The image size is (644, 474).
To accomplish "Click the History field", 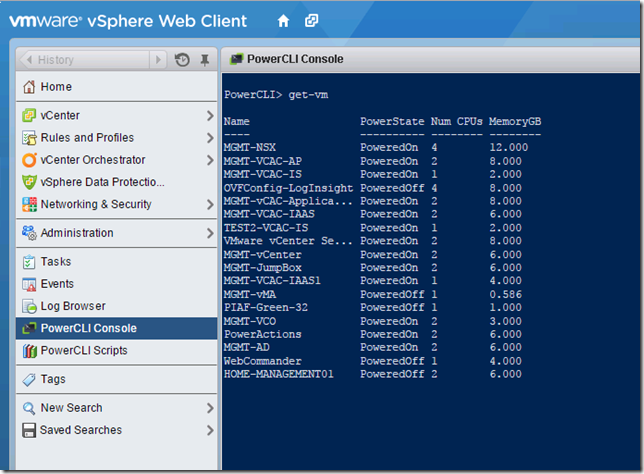I will (93, 60).
